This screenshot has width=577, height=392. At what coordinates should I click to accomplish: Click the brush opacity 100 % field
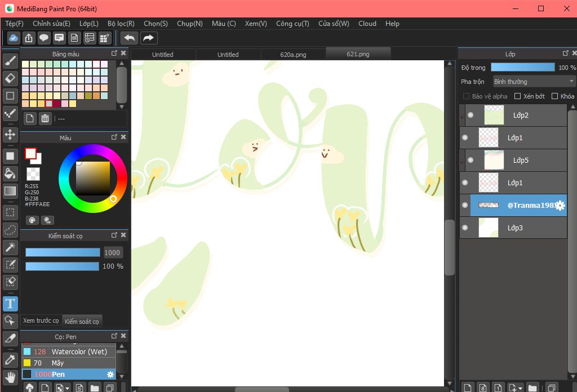(x=113, y=266)
